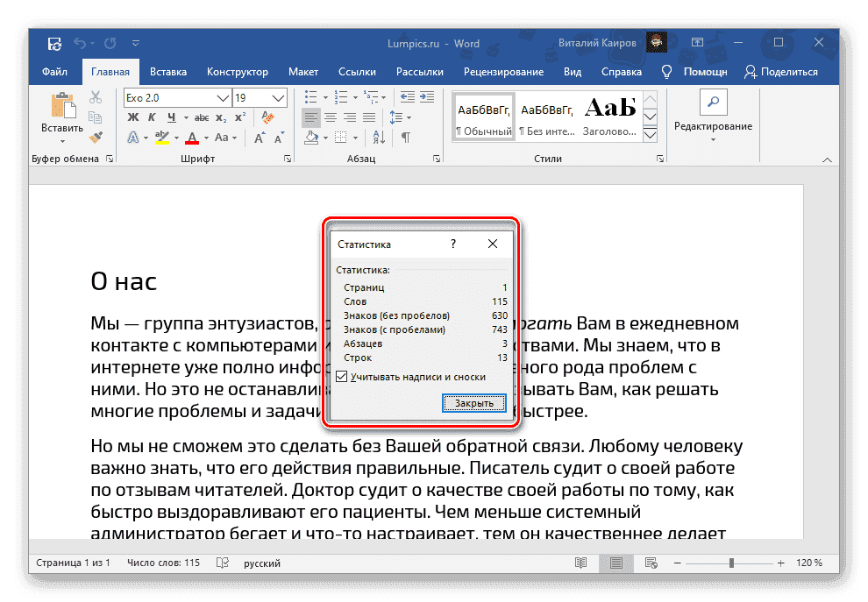Apply superscript formatting

[239, 116]
